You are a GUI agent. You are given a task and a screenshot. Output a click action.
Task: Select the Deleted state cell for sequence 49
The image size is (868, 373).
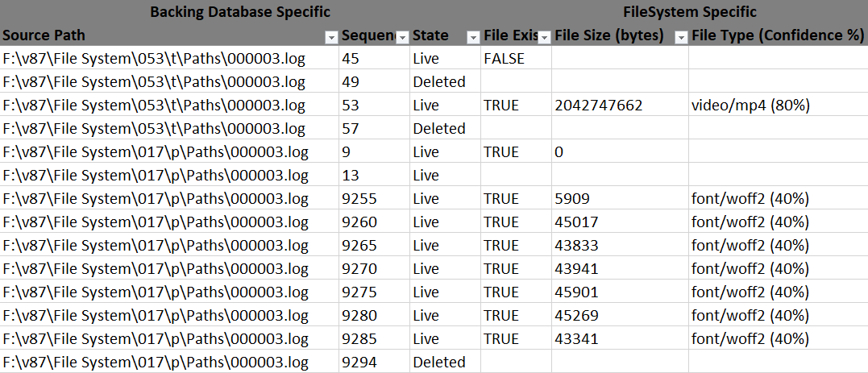[445, 82]
